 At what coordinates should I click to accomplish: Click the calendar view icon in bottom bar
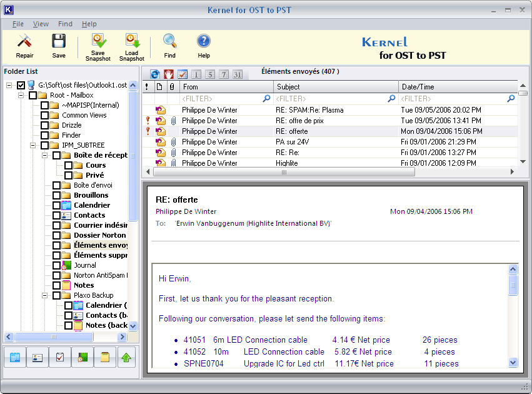[x=15, y=358]
